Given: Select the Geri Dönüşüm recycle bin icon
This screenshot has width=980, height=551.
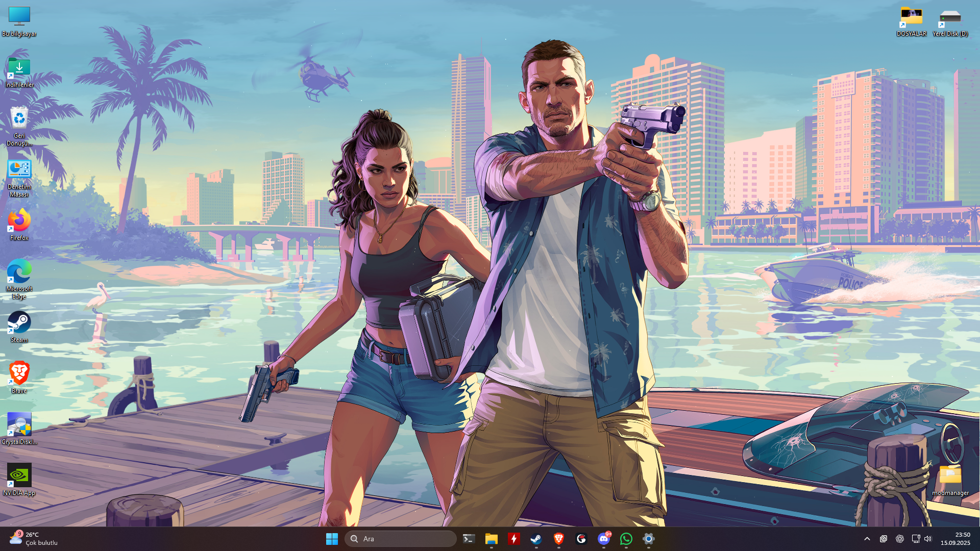Looking at the screenshot, I should coord(19,127).
